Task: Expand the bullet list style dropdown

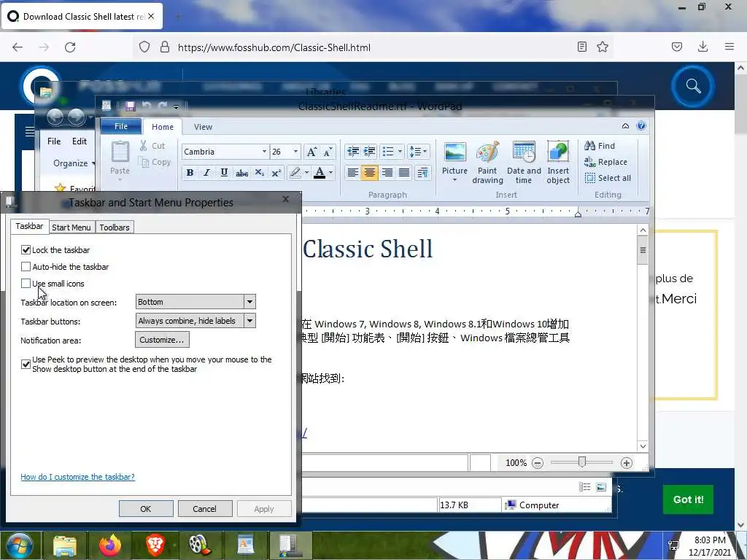Action: (x=400, y=152)
